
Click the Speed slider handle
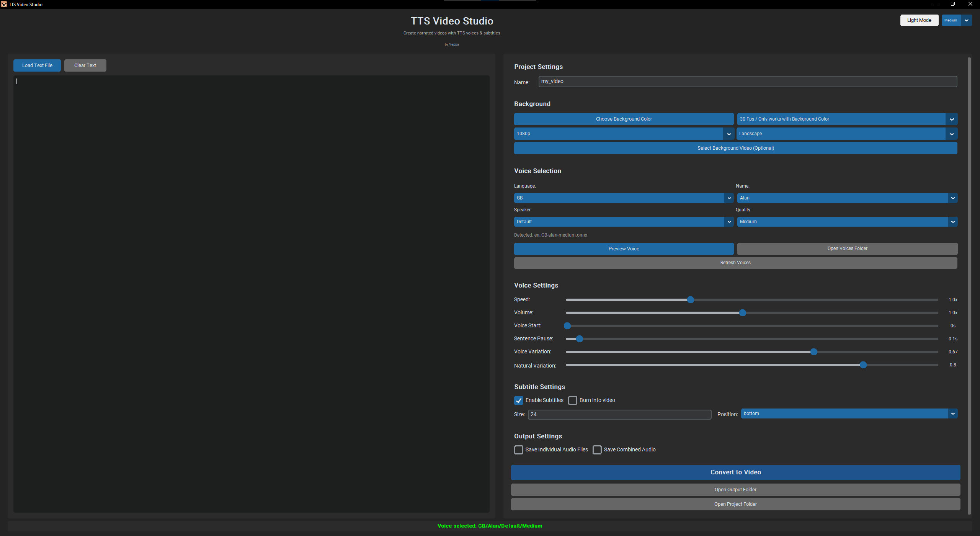[690, 300]
